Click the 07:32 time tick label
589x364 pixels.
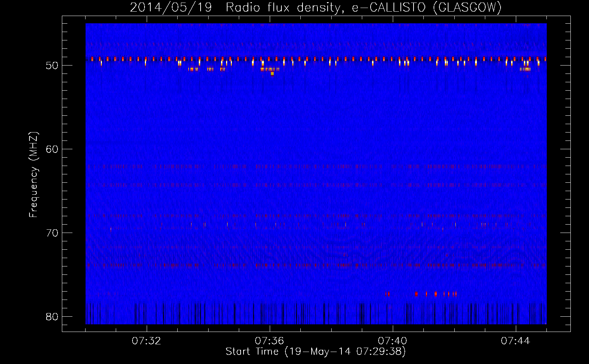(146, 341)
